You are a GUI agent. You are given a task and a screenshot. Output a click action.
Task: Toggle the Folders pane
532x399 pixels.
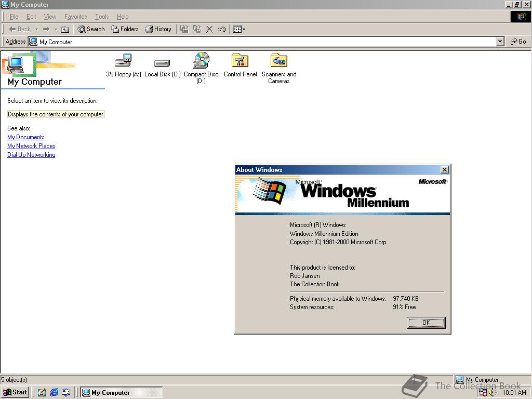click(125, 29)
